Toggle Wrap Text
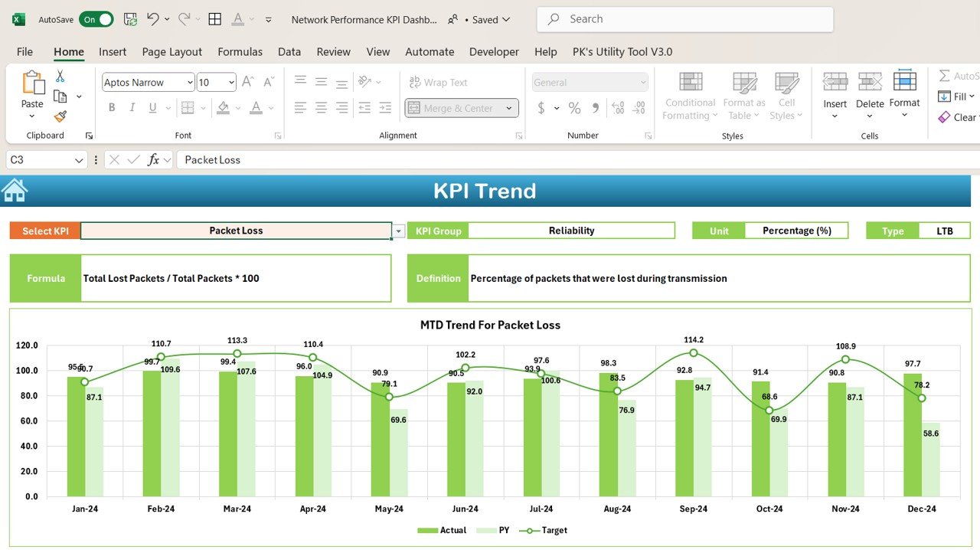 (x=438, y=82)
